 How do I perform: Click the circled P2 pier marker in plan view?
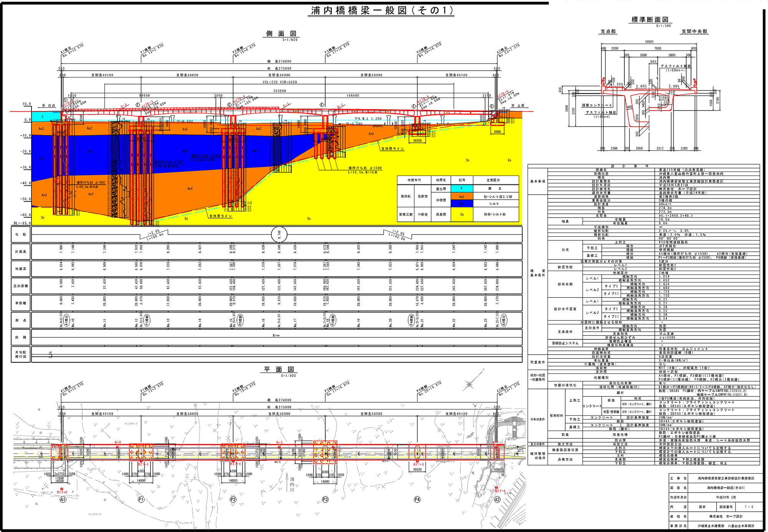(x=233, y=499)
